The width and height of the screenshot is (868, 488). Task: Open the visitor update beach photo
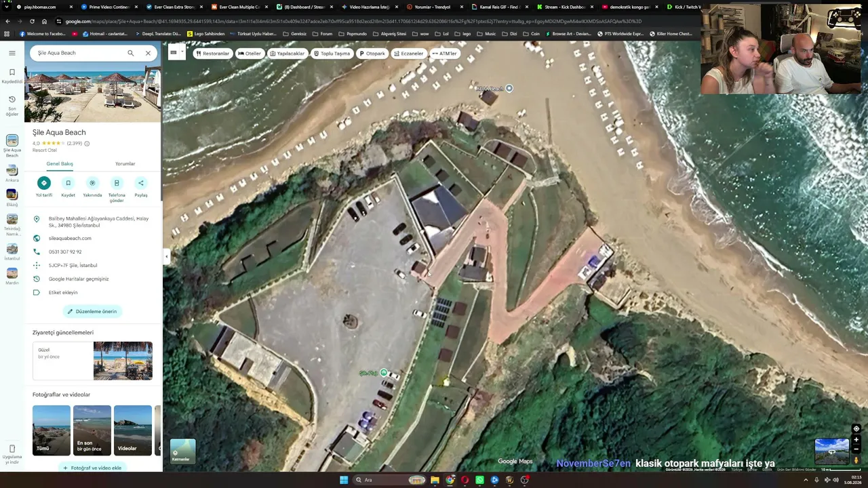click(123, 361)
